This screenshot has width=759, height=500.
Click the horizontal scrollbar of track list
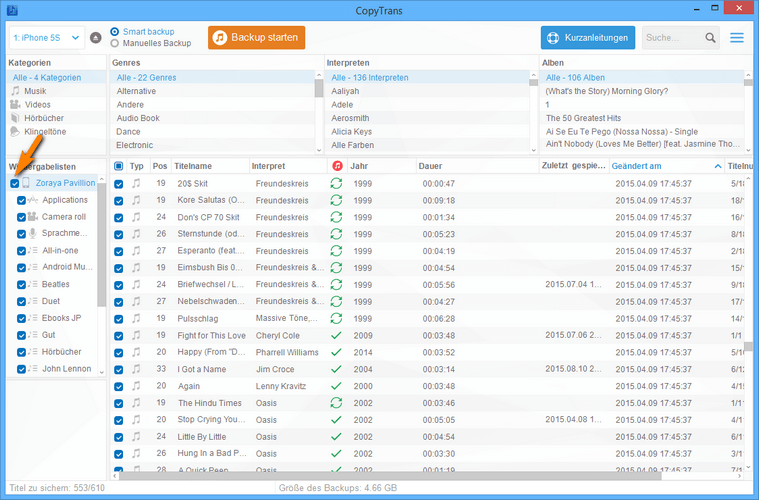pyautogui.click(x=390, y=476)
